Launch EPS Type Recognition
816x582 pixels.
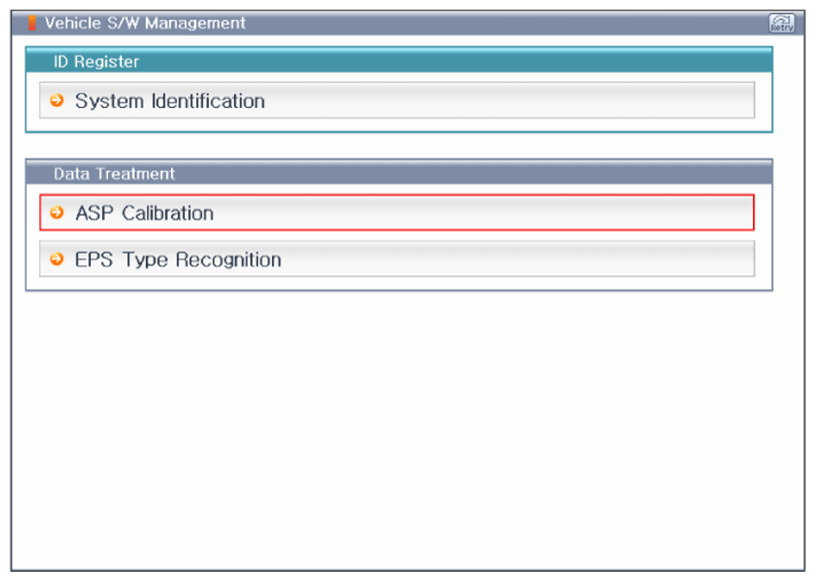tap(397, 259)
